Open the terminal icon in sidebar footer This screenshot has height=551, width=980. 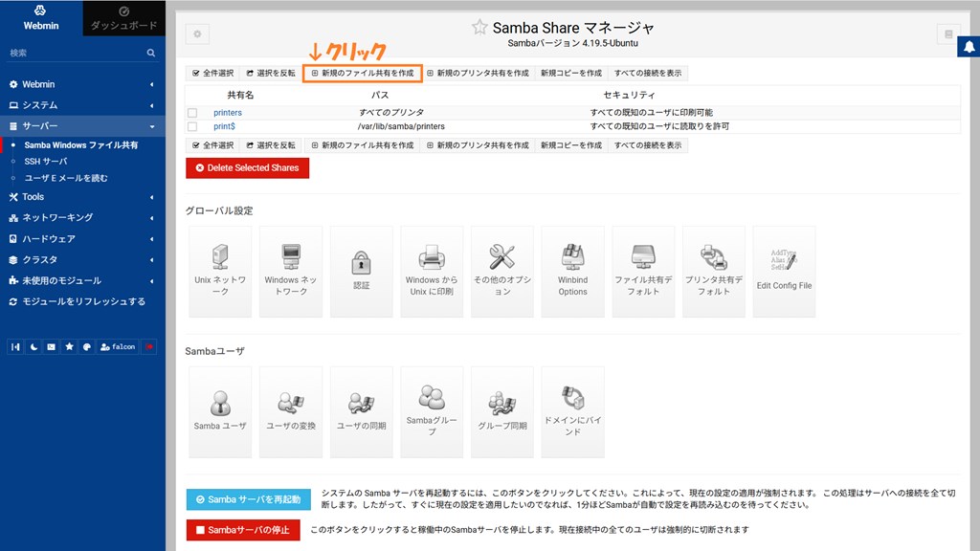click(x=51, y=346)
